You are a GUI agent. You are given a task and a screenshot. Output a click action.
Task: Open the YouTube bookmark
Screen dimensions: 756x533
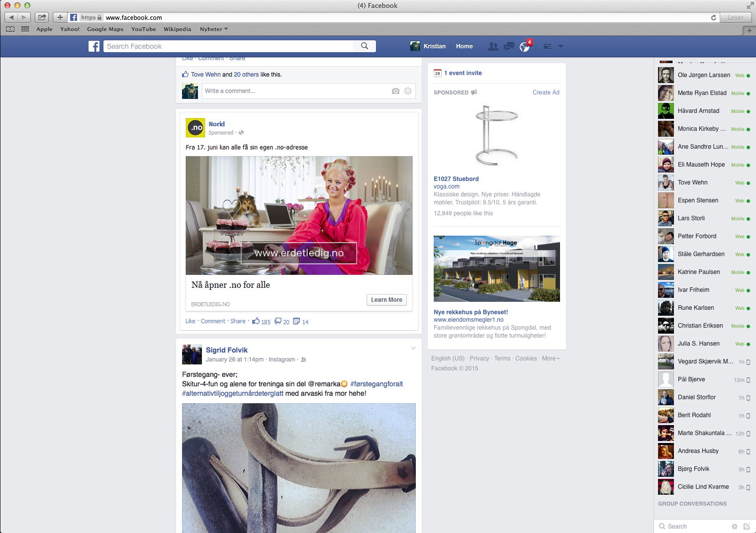pos(143,29)
